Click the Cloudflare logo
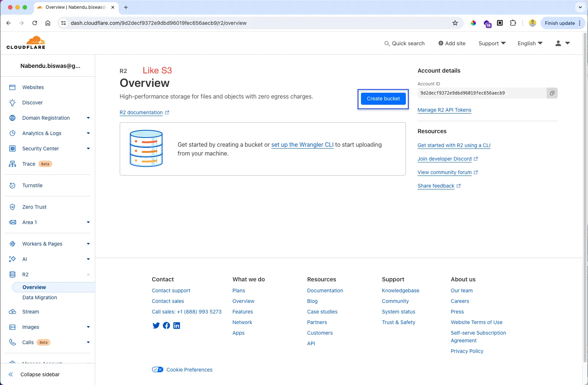Image resolution: width=588 pixels, height=385 pixels. click(26, 43)
